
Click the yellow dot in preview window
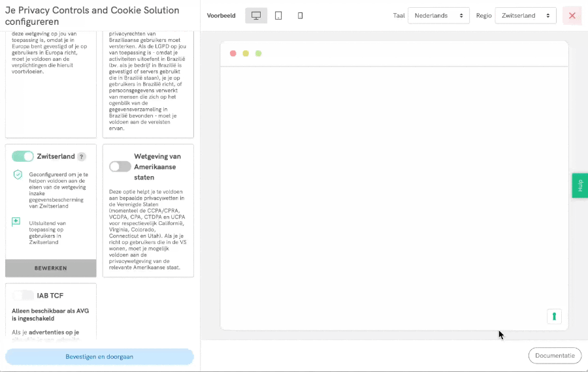[246, 54]
